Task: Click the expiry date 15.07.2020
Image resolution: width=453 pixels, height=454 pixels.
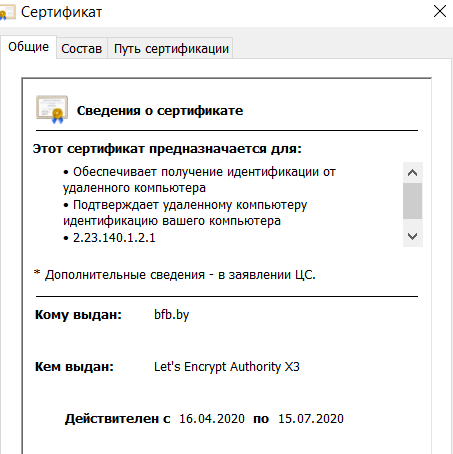Action: point(311,419)
